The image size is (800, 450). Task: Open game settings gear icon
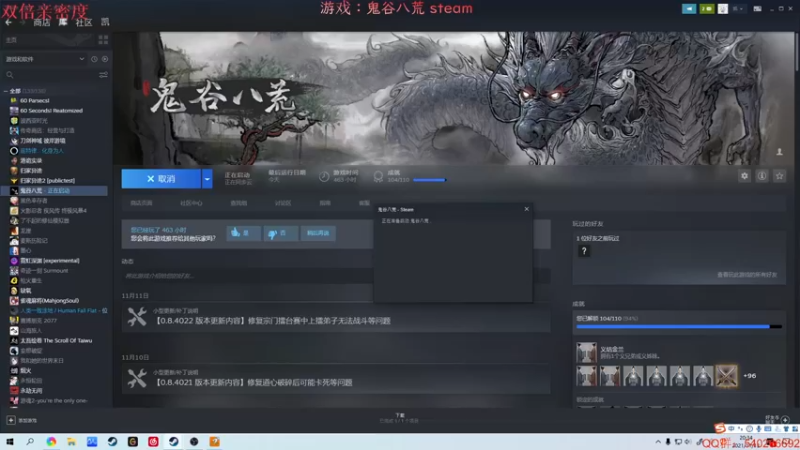tap(744, 176)
